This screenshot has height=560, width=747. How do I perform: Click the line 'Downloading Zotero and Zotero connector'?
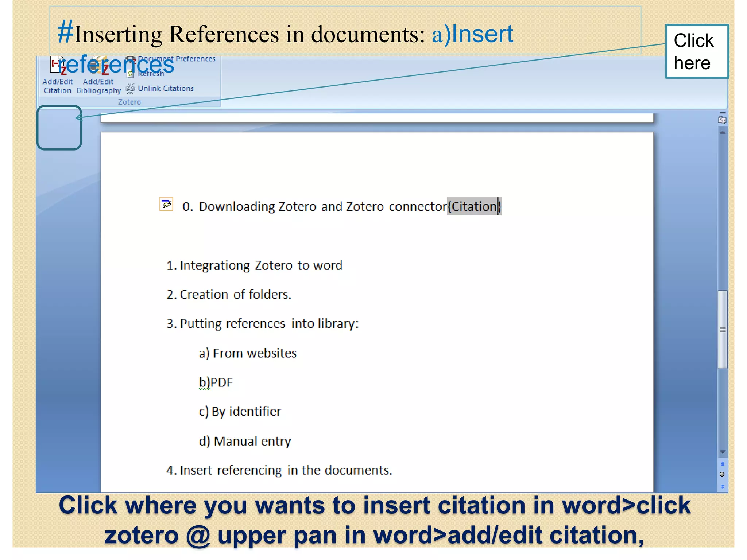[x=323, y=206]
